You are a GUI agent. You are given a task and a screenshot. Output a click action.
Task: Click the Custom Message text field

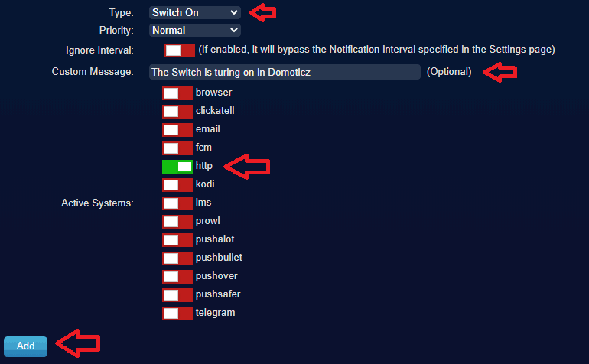pos(285,72)
